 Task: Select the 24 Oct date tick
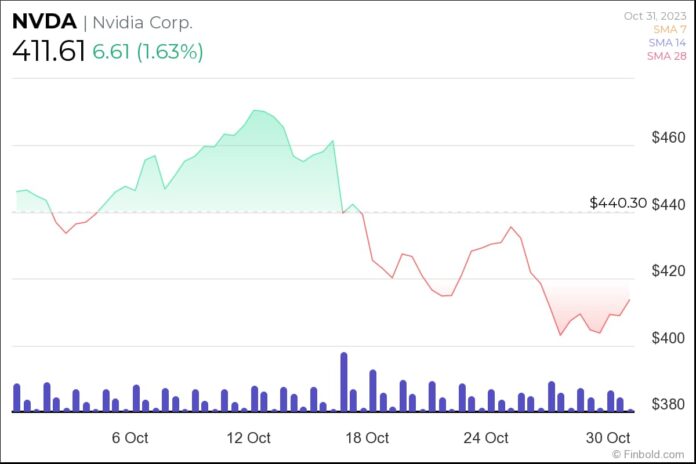(x=486, y=438)
